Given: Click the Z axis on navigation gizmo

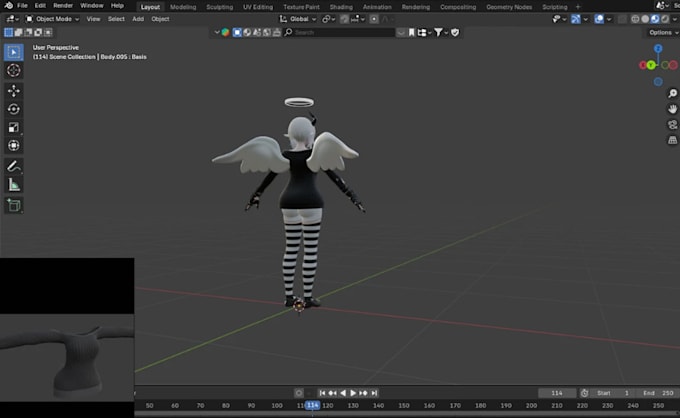Looking at the screenshot, I should 658,49.
